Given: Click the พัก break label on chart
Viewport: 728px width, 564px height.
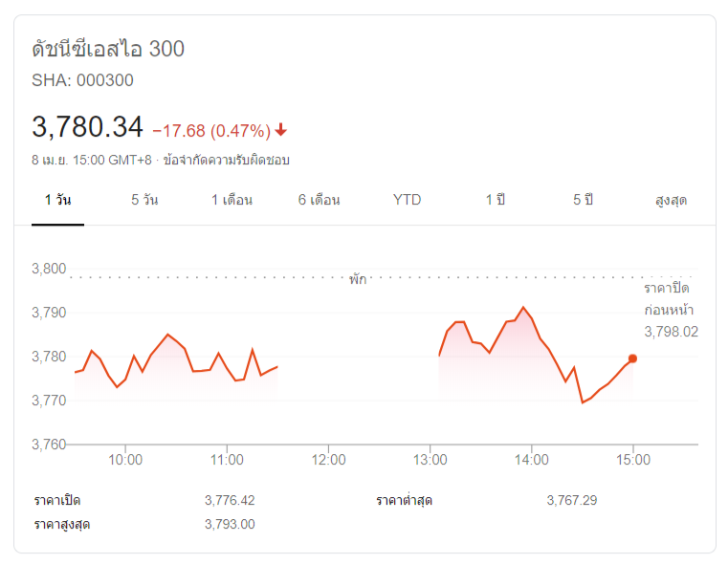Looking at the screenshot, I should coord(358,280).
